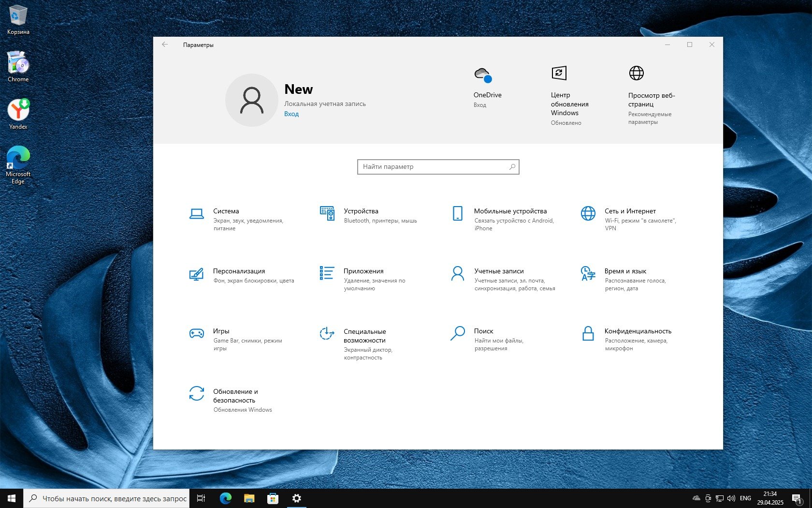Open Обновление и безопасность settings
The height and width of the screenshot is (508, 812).
[196, 393]
